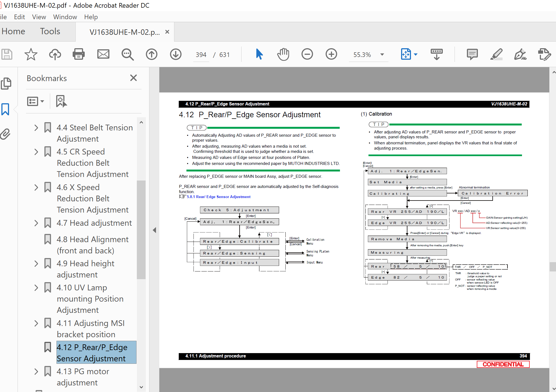Open bookmark 4.8 Head Alignment
This screenshot has width=556, height=392.
pyautogui.click(x=92, y=245)
